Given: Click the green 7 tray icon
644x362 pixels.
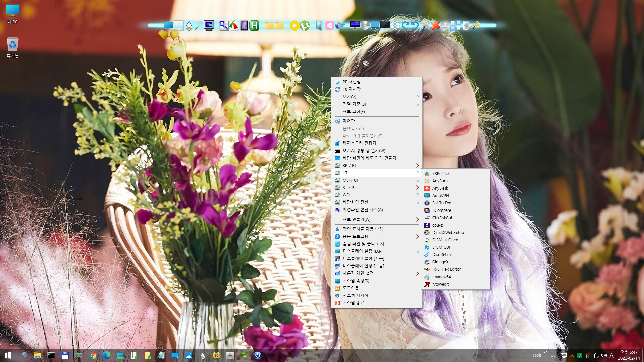Looking at the screenshot, I should tap(580, 355).
